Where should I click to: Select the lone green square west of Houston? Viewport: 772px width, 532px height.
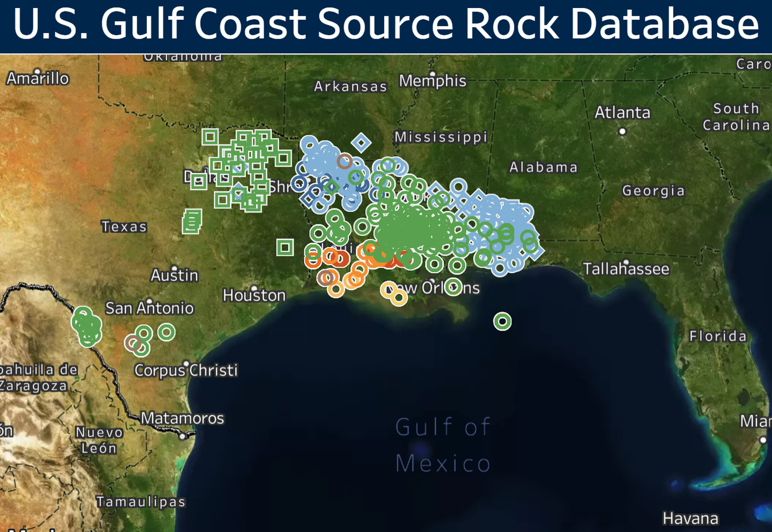coord(285,248)
